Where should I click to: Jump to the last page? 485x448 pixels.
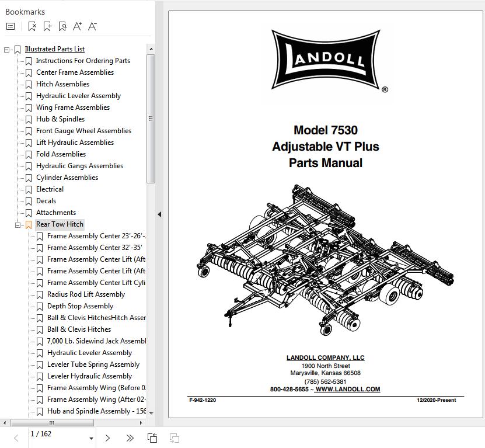pyautogui.click(x=130, y=438)
